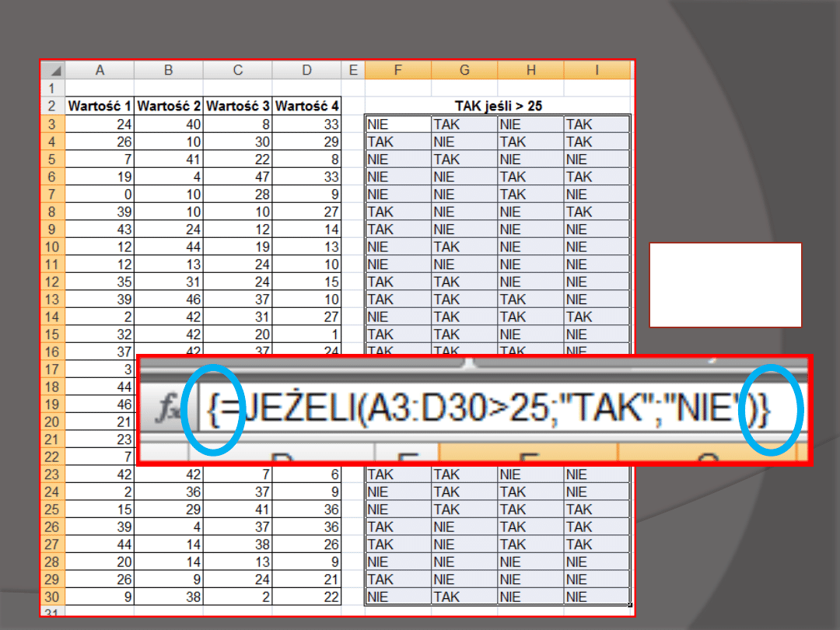Select the row 12 header
Viewport: 840px width, 630px height.
53,282
